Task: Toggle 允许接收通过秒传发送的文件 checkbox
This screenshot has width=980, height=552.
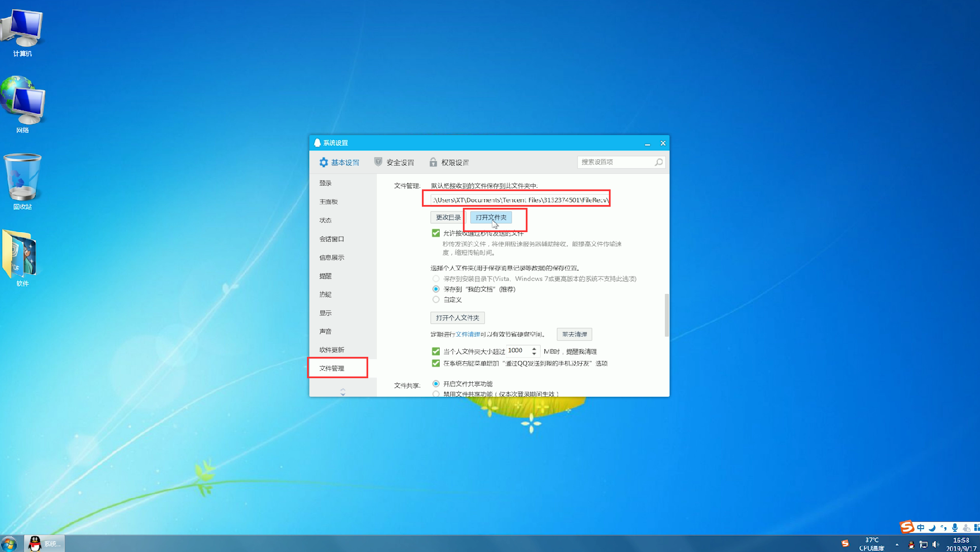Action: click(x=436, y=233)
